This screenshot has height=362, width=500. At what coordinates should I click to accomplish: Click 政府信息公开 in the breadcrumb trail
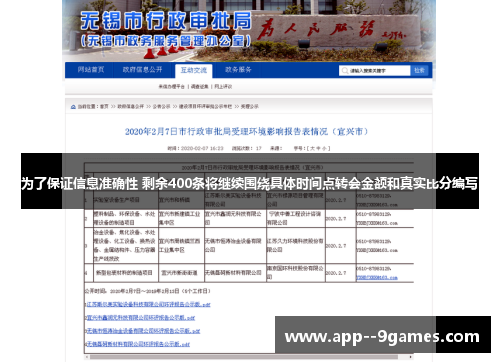[x=130, y=107]
